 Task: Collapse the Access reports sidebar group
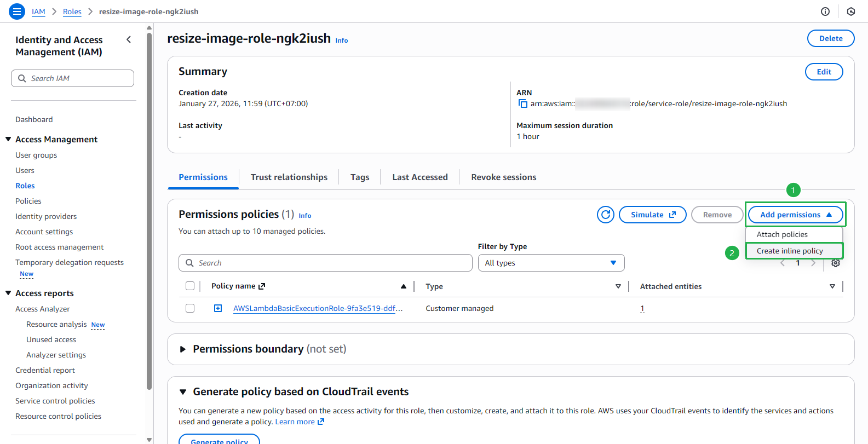click(8, 293)
